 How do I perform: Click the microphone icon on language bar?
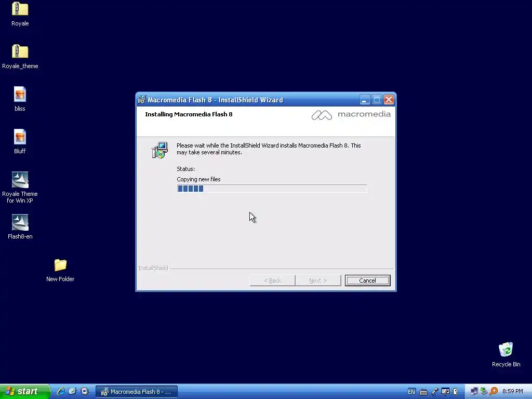(435, 392)
